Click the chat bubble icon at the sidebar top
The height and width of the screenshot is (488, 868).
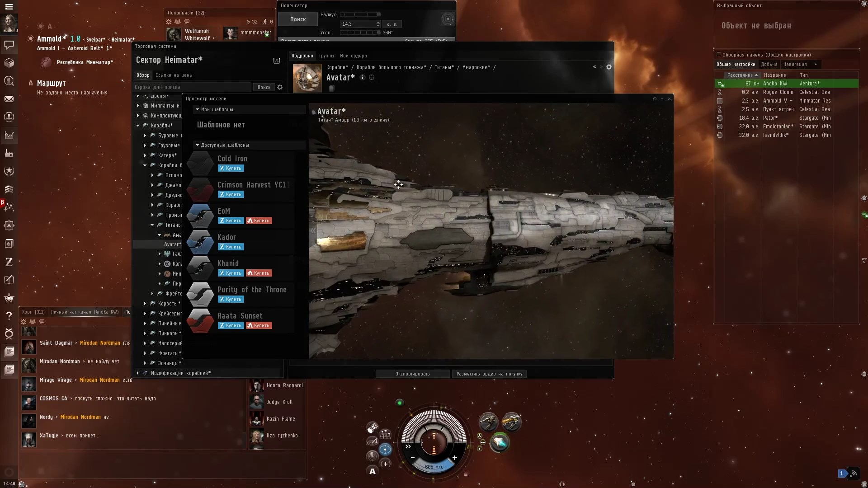click(x=9, y=45)
